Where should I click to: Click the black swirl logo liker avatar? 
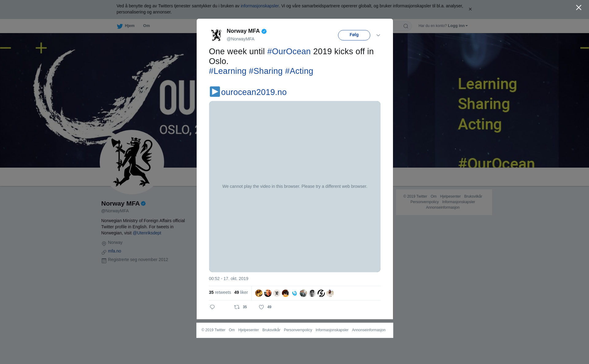pyautogui.click(x=321, y=293)
